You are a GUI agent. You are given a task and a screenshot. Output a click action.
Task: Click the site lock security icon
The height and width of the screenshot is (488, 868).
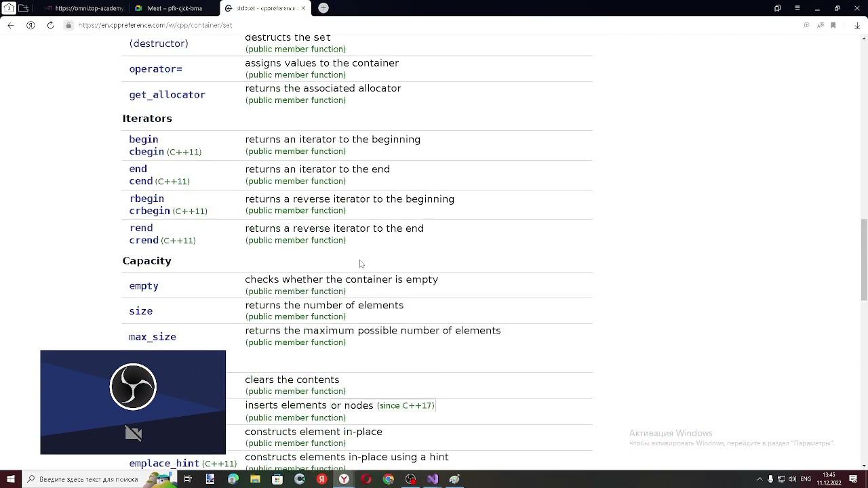pyautogui.click(x=68, y=25)
